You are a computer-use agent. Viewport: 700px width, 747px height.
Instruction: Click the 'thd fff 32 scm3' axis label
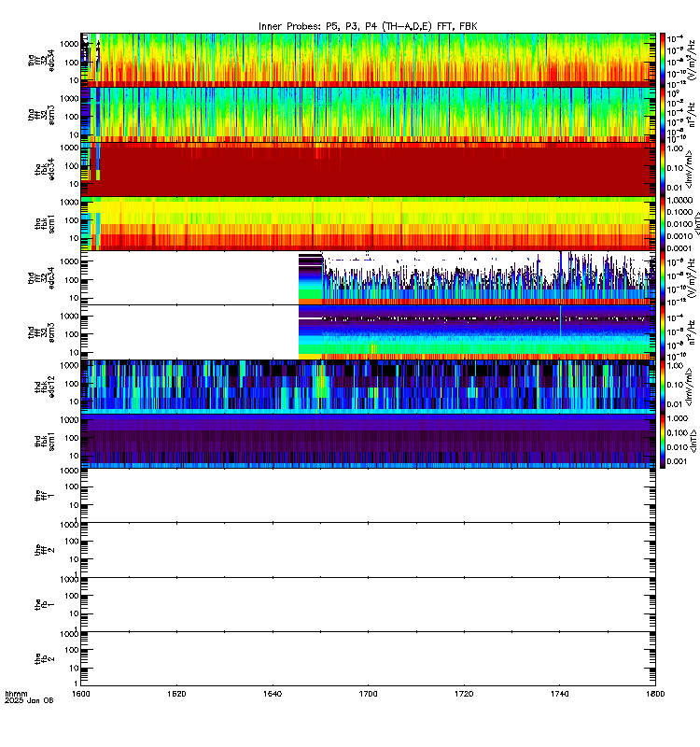(x=41, y=332)
